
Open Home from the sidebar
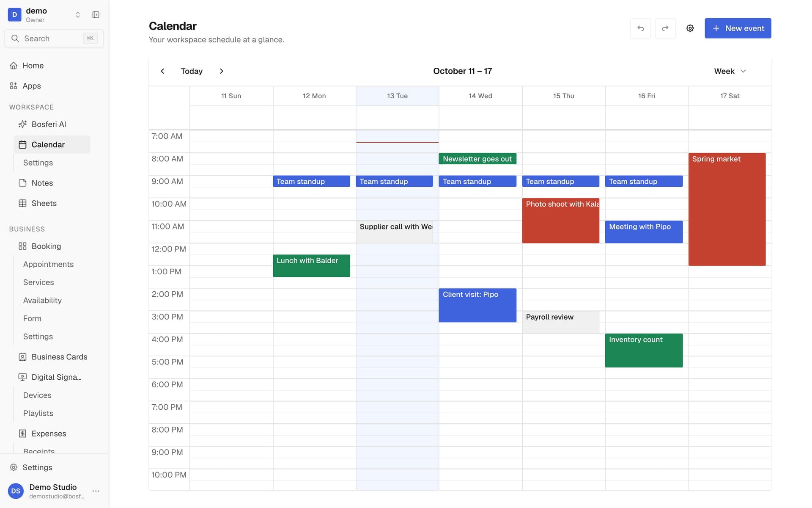click(x=54, y=66)
